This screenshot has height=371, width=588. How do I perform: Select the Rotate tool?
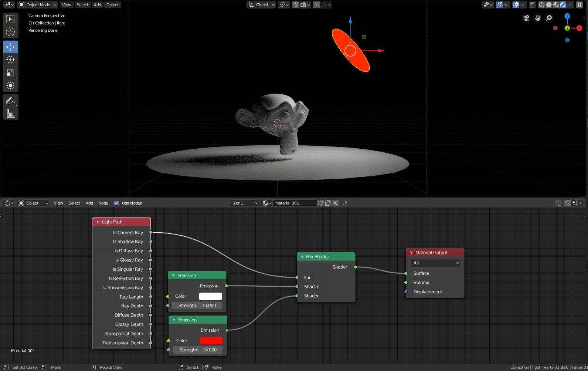coord(10,60)
